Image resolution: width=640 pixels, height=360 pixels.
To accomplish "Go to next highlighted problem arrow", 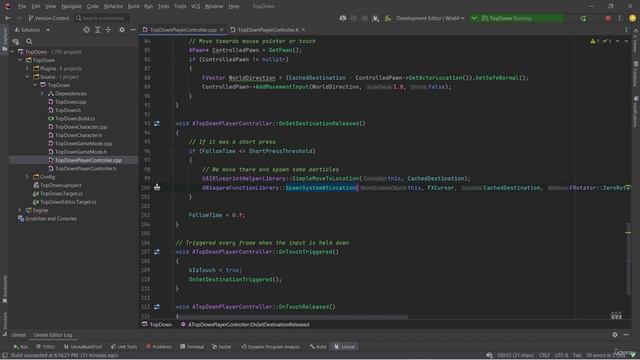I will pyautogui.click(x=626, y=41).
